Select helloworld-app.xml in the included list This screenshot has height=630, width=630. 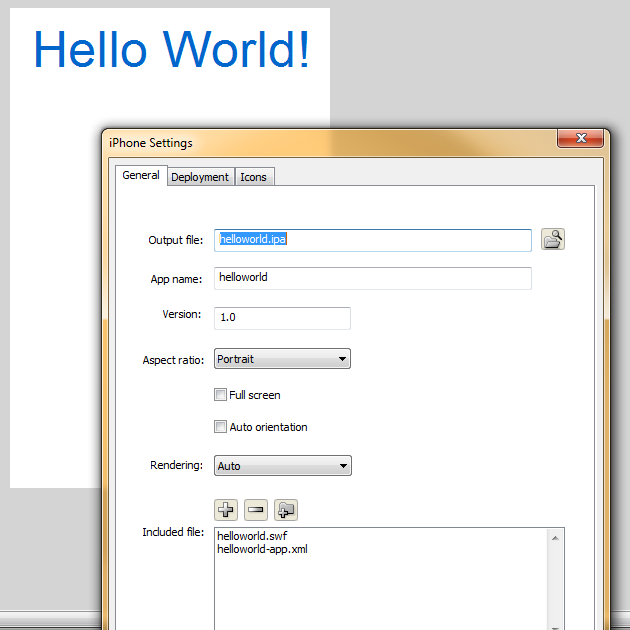pos(262,549)
